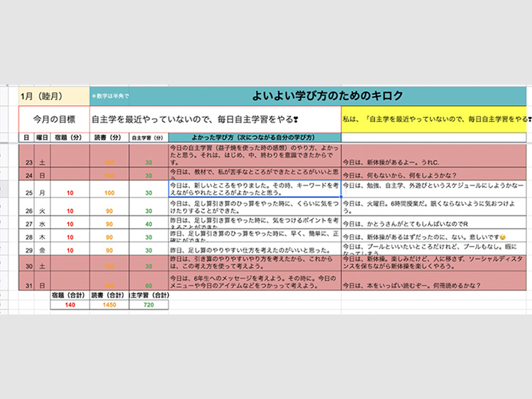
Task: Select the cell mentioning 6年生へのメッセージ in row 31
Action: (255, 281)
